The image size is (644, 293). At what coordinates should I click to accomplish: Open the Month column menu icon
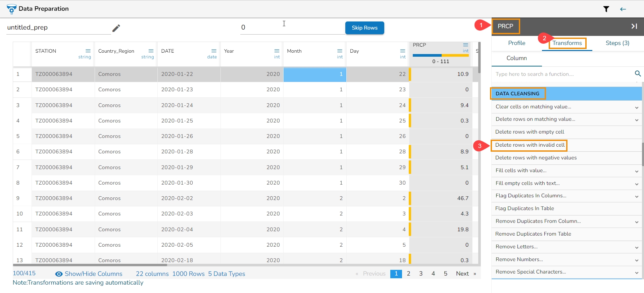pyautogui.click(x=340, y=51)
